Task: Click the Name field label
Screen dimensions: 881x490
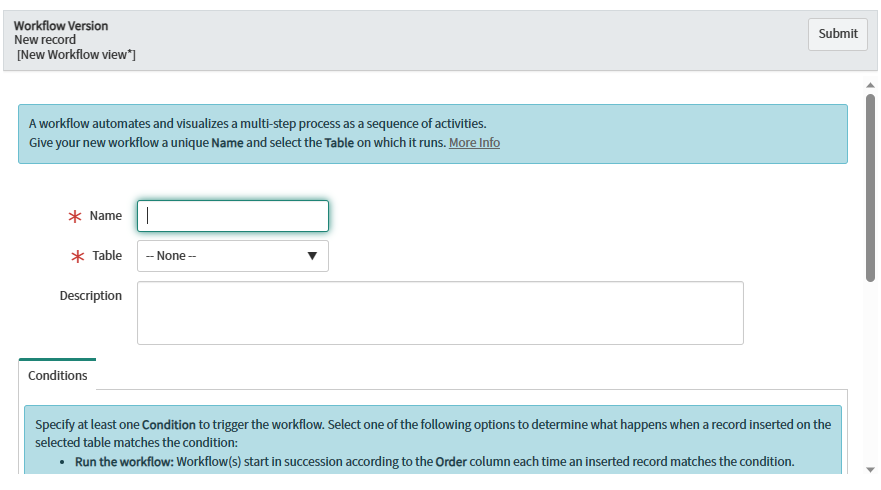Action: point(106,216)
